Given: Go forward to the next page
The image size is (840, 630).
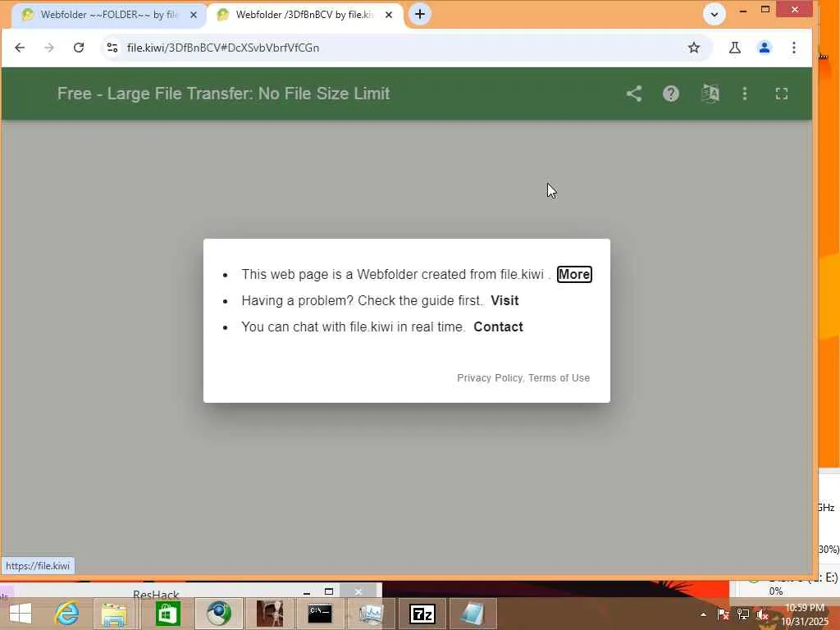Looking at the screenshot, I should (49, 48).
